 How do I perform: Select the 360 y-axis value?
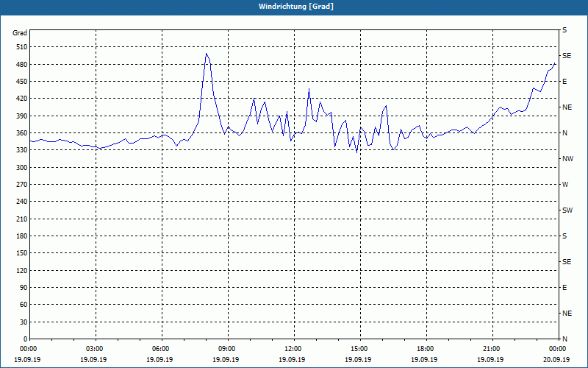pos(22,133)
